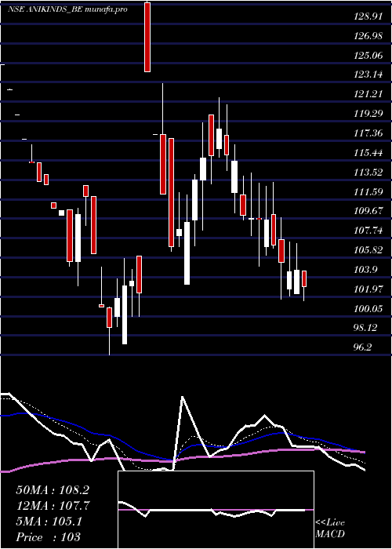Click the tall red candle at chart top
Viewport: 392px width, 549px height.
(x=147, y=37)
